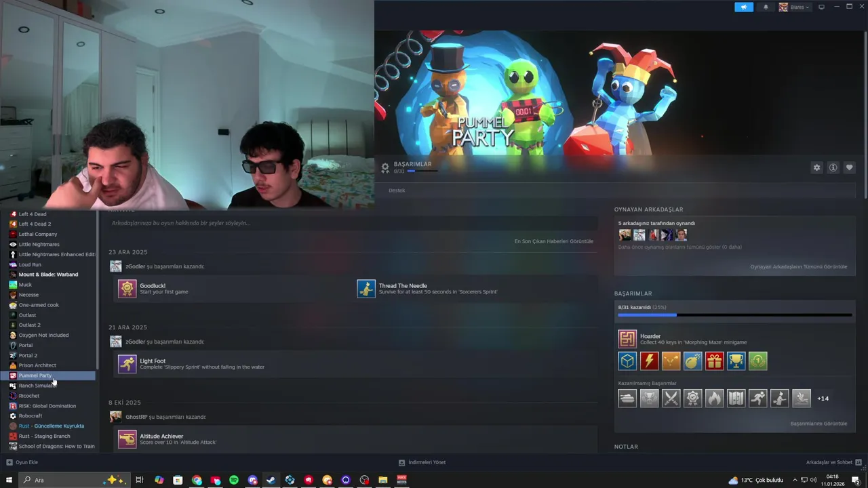Select Ricochet in library
This screenshot has height=488, width=868.
click(28, 396)
